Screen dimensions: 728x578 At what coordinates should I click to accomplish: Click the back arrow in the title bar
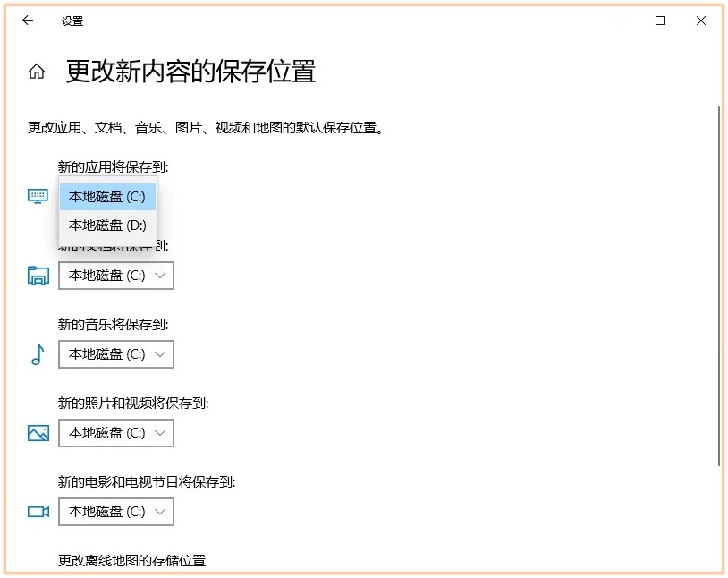click(28, 21)
